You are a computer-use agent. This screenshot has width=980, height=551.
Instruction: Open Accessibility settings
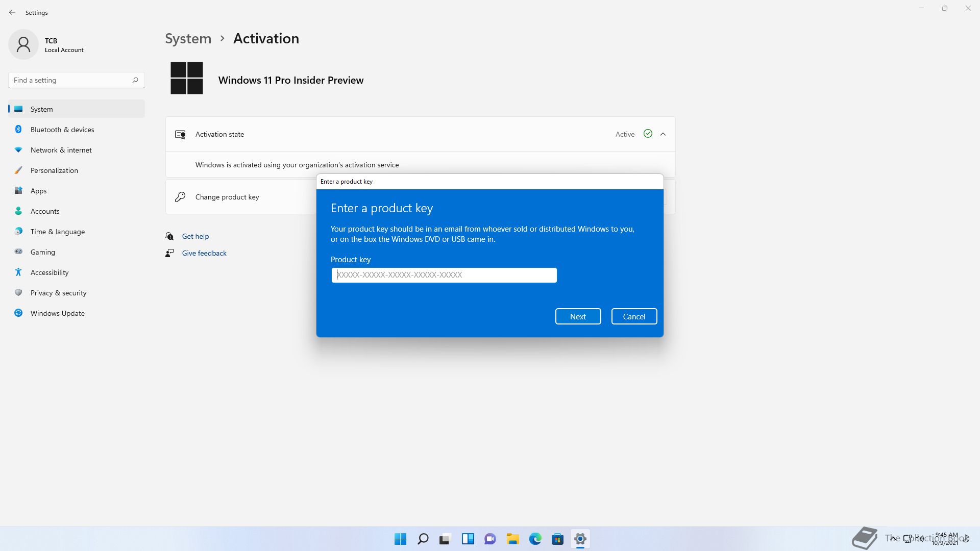pos(49,272)
